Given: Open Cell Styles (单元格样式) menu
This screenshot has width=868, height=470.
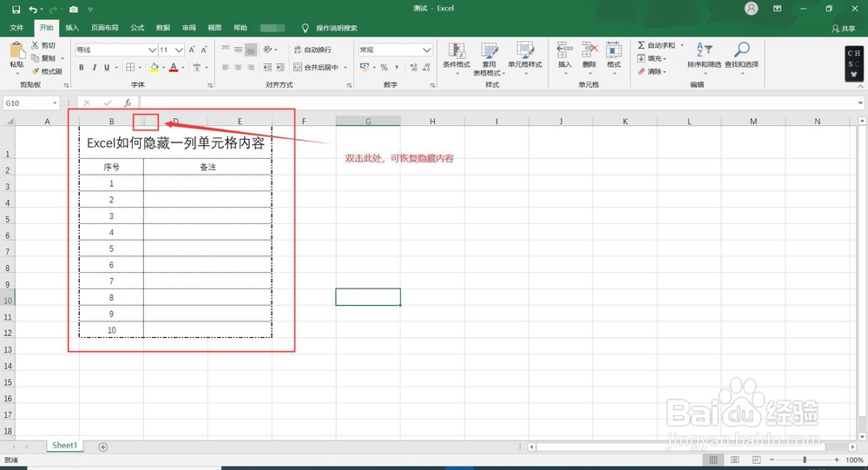Looking at the screenshot, I should pos(525,57).
